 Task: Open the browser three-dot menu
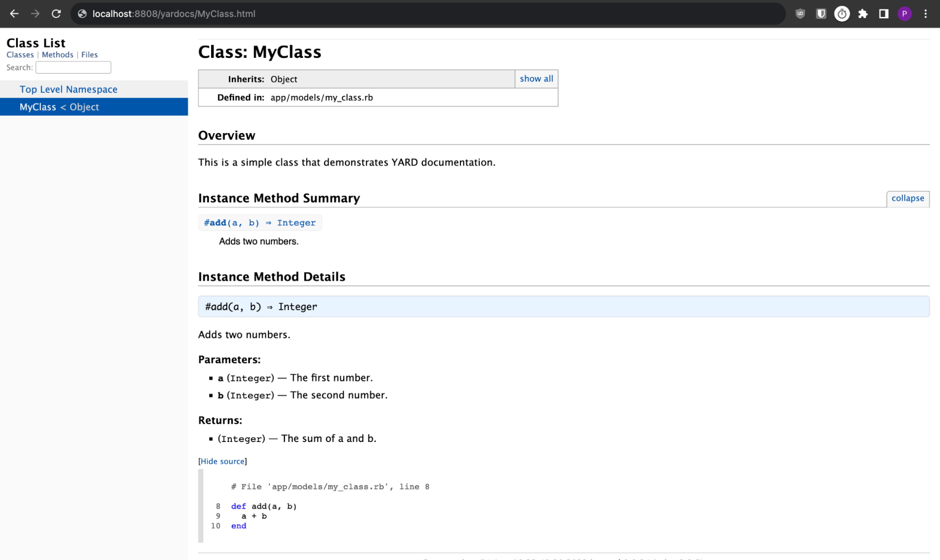click(925, 14)
